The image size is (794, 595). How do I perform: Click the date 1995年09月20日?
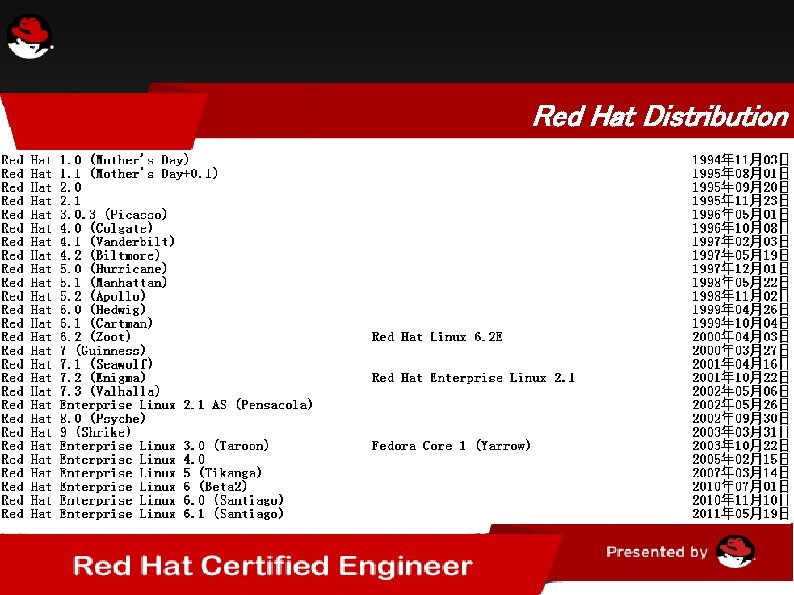click(x=740, y=187)
